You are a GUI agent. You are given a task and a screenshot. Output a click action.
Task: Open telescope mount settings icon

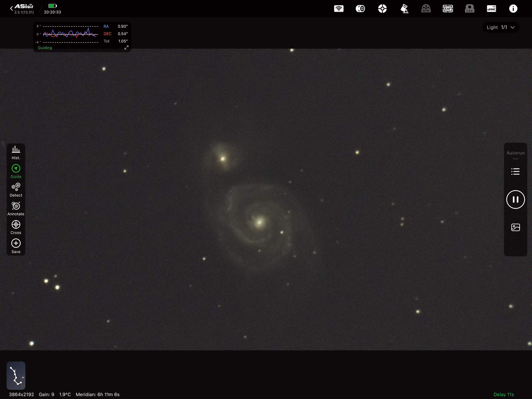click(x=404, y=9)
